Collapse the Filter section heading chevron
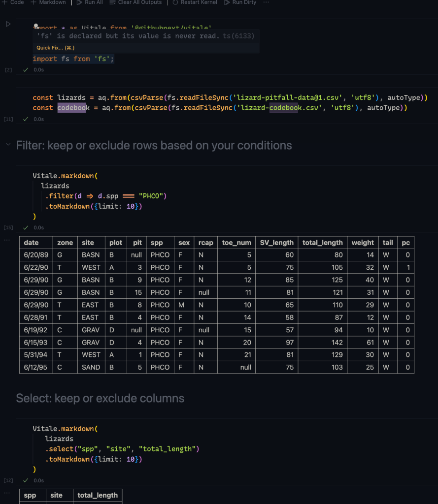Viewport: 438px width, 504px height. click(8, 145)
